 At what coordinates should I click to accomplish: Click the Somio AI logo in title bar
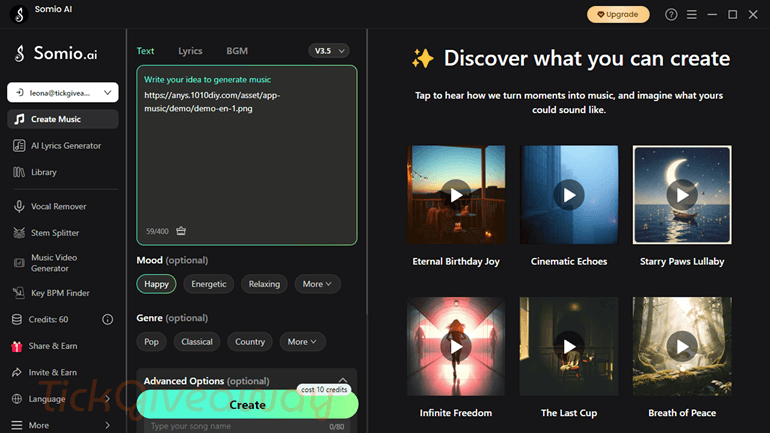coord(19,14)
